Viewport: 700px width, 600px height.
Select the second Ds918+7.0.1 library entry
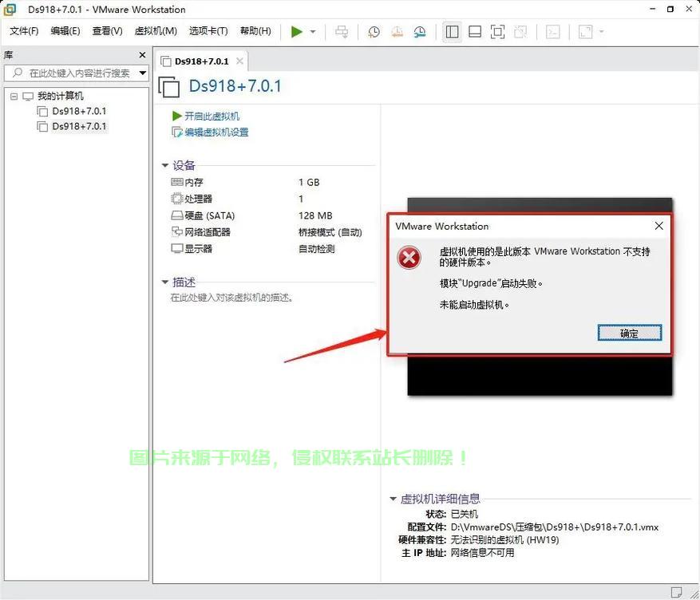(79, 126)
